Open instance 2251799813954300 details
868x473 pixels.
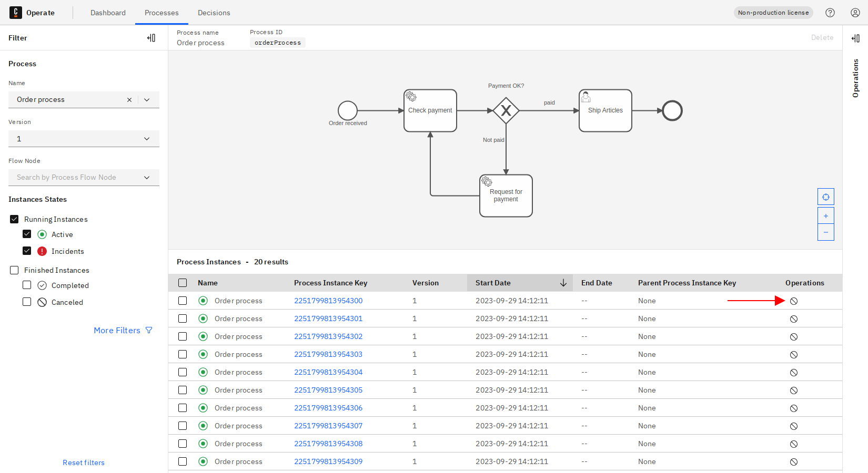coord(328,300)
